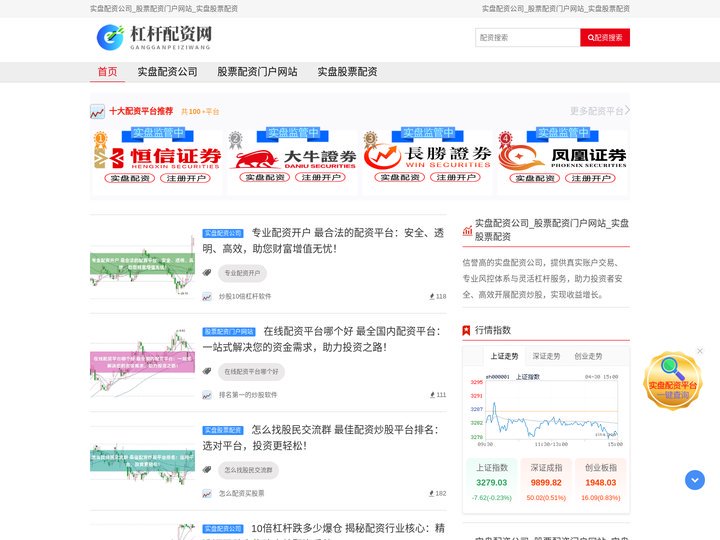Click the number 4 medal badge icon
Screen dimensions: 720x540
505,139
